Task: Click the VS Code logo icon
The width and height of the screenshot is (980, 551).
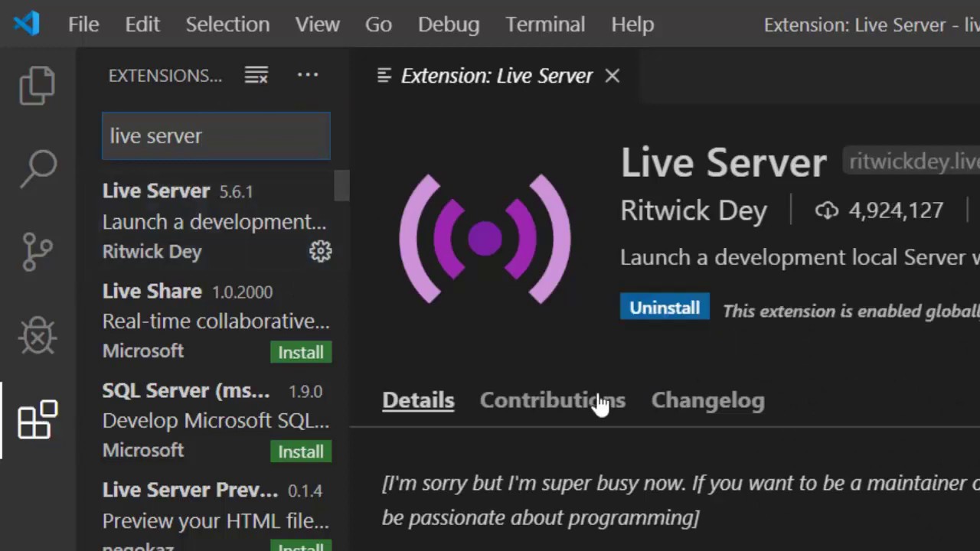Action: click(27, 24)
